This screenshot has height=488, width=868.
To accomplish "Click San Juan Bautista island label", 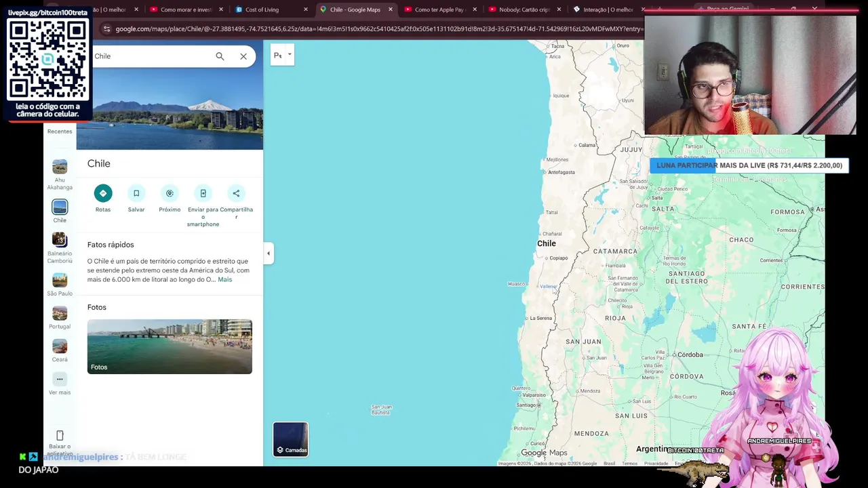I will [x=381, y=410].
